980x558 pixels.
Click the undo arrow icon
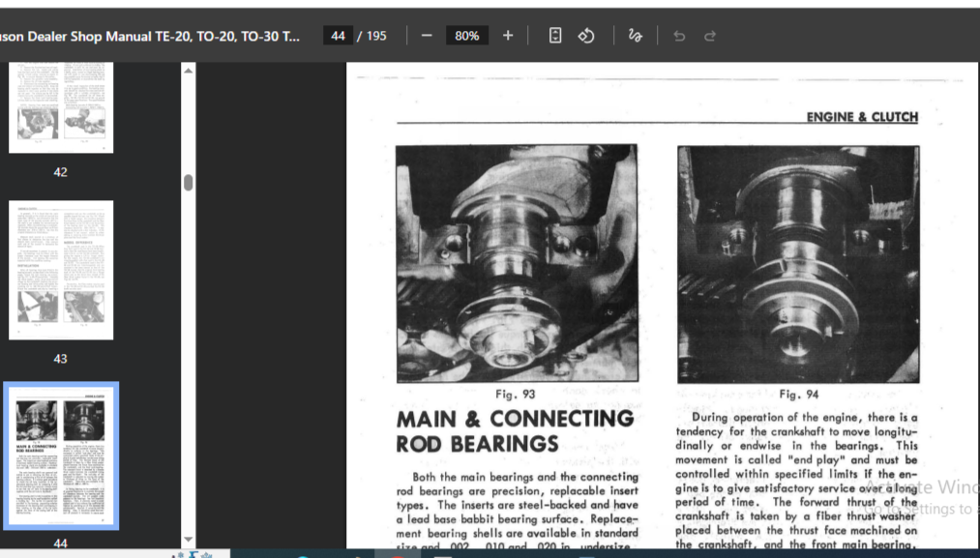[679, 36]
